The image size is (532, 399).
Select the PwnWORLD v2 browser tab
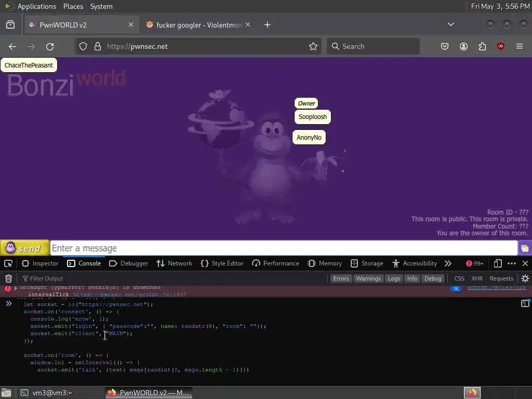pyautogui.click(x=82, y=25)
